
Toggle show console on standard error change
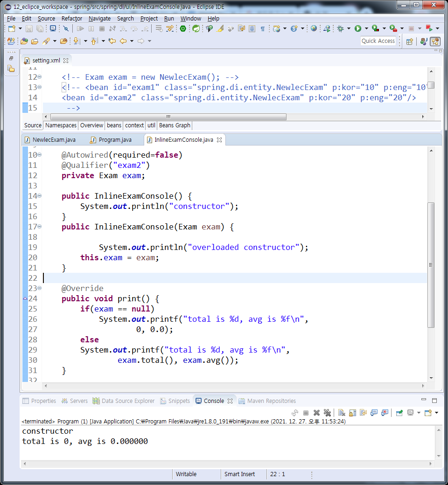[385, 413]
